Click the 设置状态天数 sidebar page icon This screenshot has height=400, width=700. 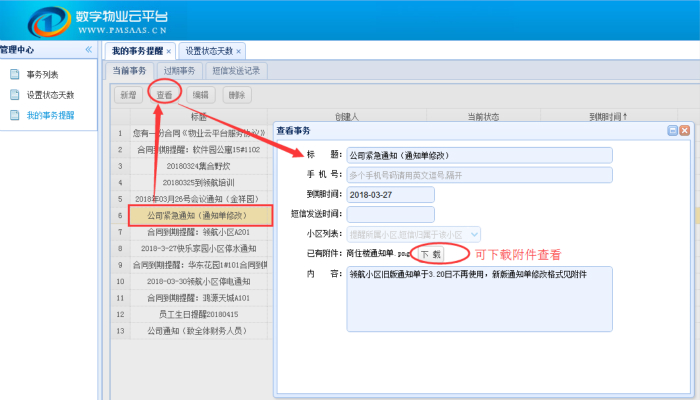[x=14, y=95]
